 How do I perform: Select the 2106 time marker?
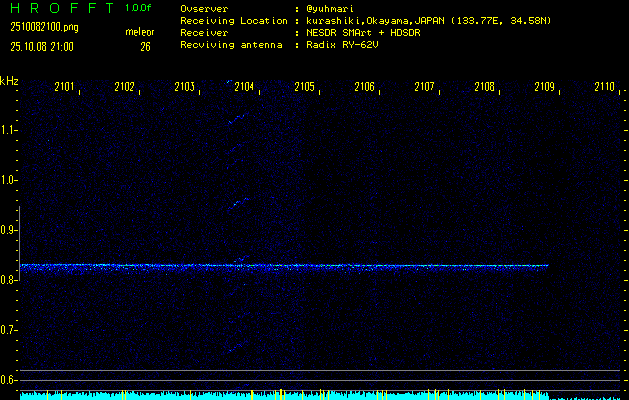point(365,87)
